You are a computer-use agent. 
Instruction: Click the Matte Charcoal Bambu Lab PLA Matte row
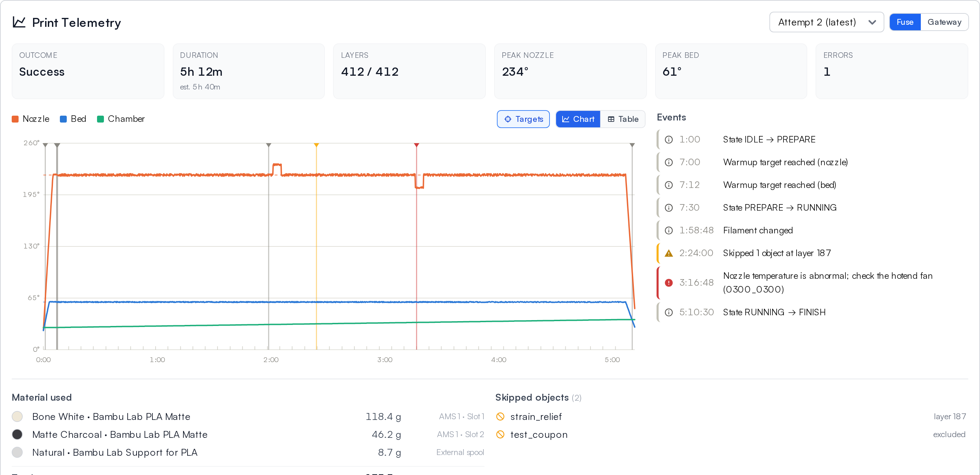coord(248,434)
